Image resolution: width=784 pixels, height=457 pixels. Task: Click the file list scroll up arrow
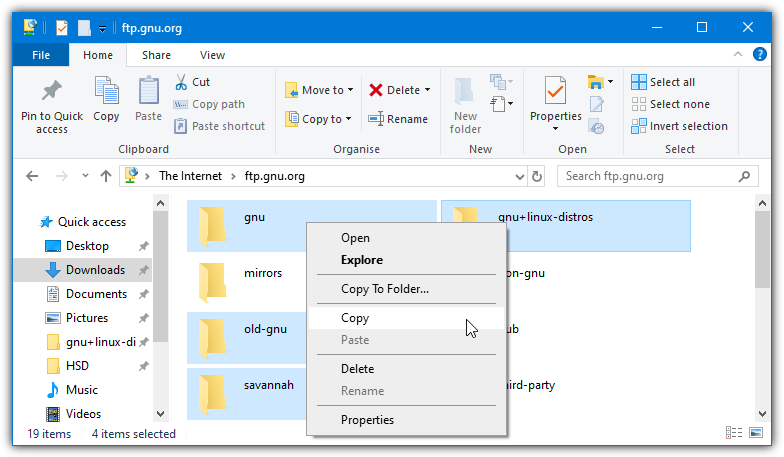[x=762, y=203]
